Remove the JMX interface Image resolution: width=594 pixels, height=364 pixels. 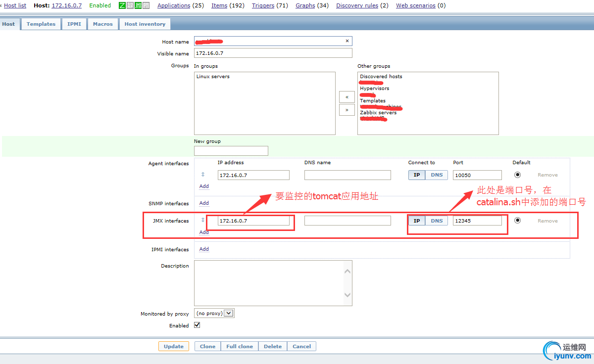pos(547,221)
